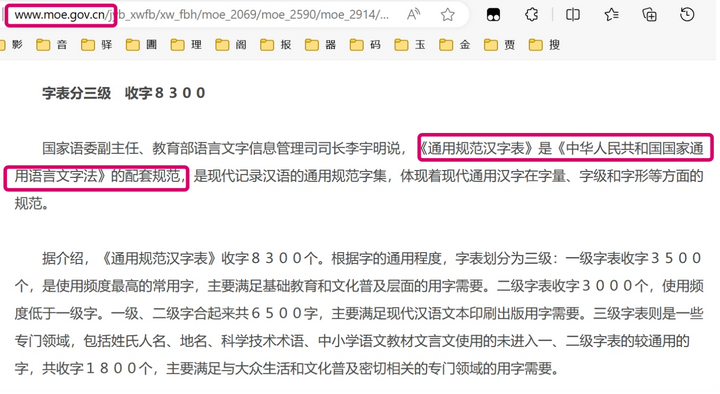The image size is (720, 394).
Task: Open the 报 bookmark folder
Action: [276, 45]
